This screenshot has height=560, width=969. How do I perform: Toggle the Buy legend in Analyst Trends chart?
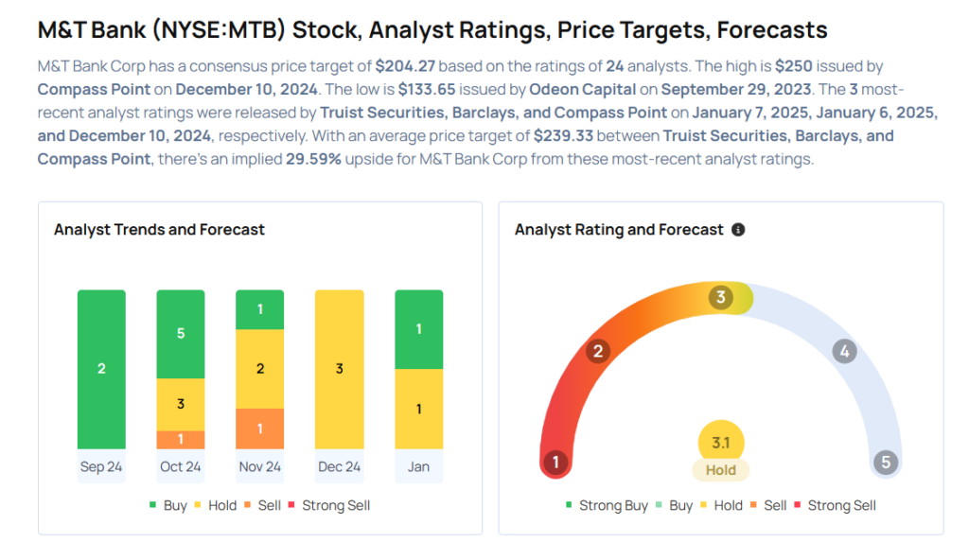click(x=167, y=505)
